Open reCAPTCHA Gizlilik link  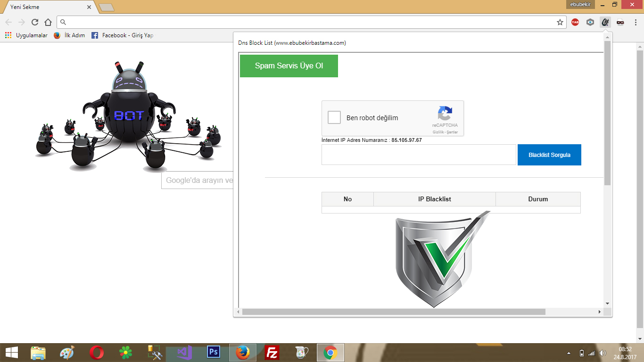(x=438, y=132)
